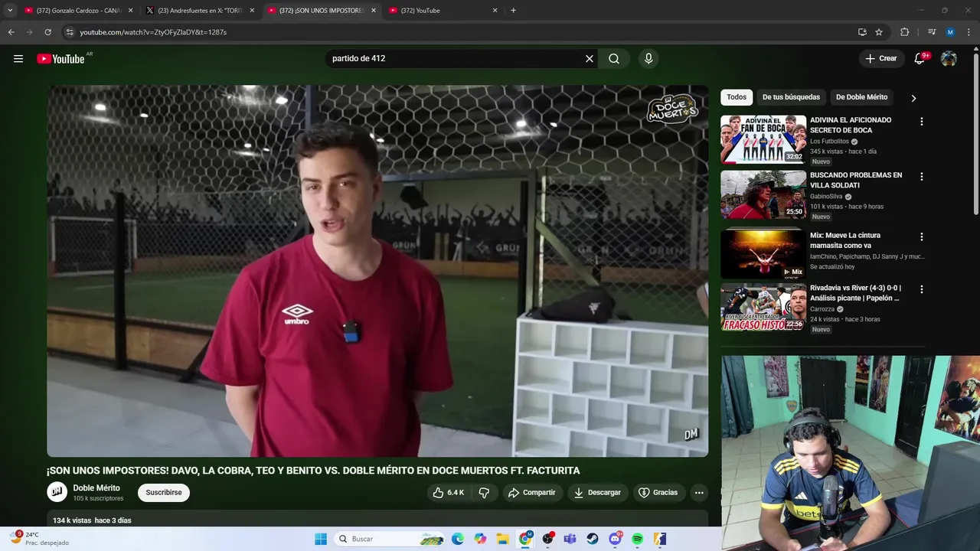The image size is (980, 551).
Task: Open the Chrome extensions puzzle icon
Action: point(904,32)
